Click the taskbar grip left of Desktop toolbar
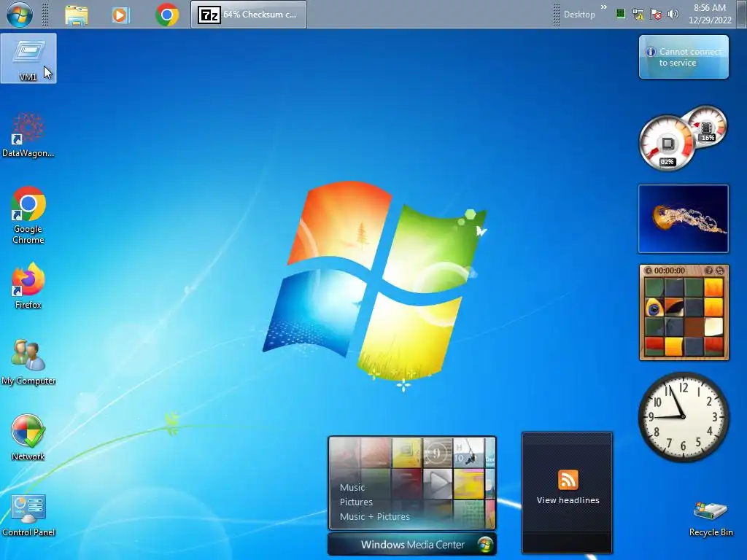 coord(556,15)
